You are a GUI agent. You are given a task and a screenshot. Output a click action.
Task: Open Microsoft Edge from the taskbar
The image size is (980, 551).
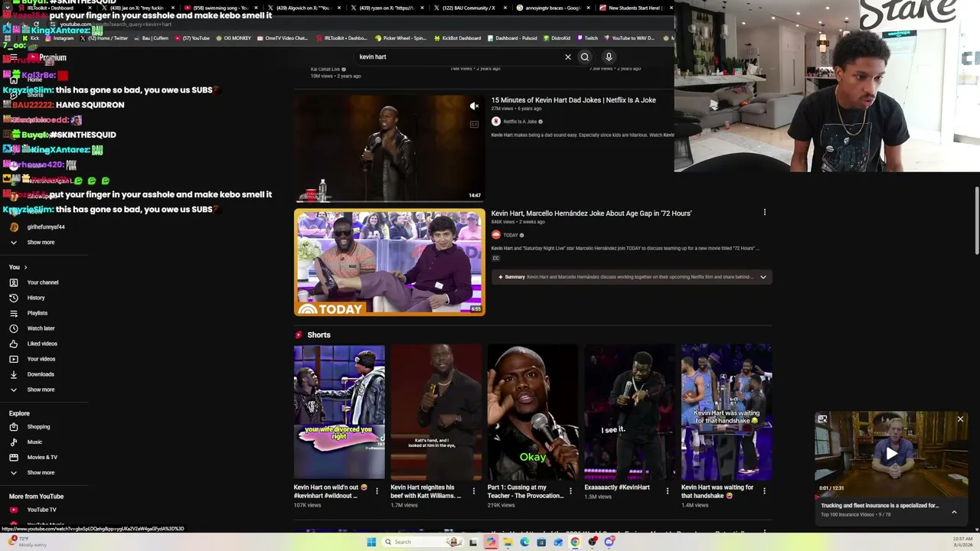tap(524, 542)
